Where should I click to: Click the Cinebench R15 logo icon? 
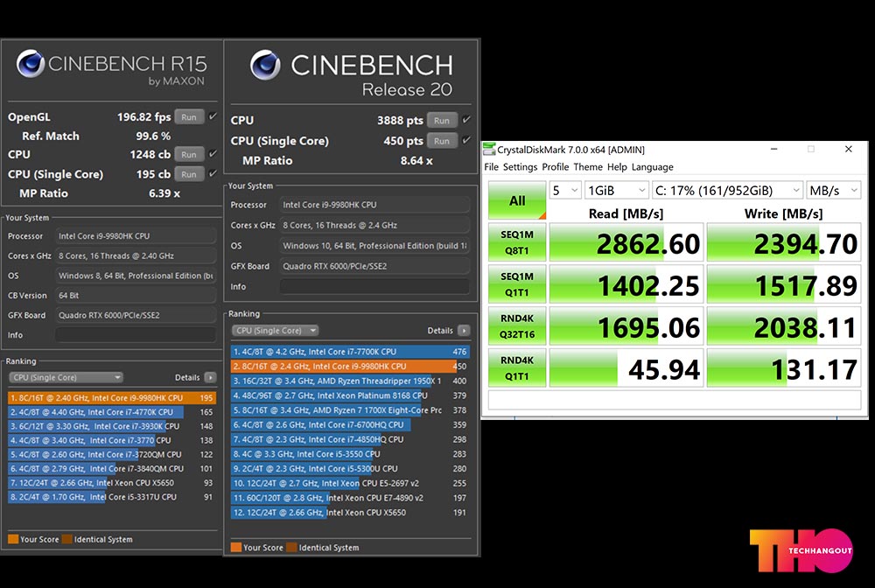click(x=30, y=63)
